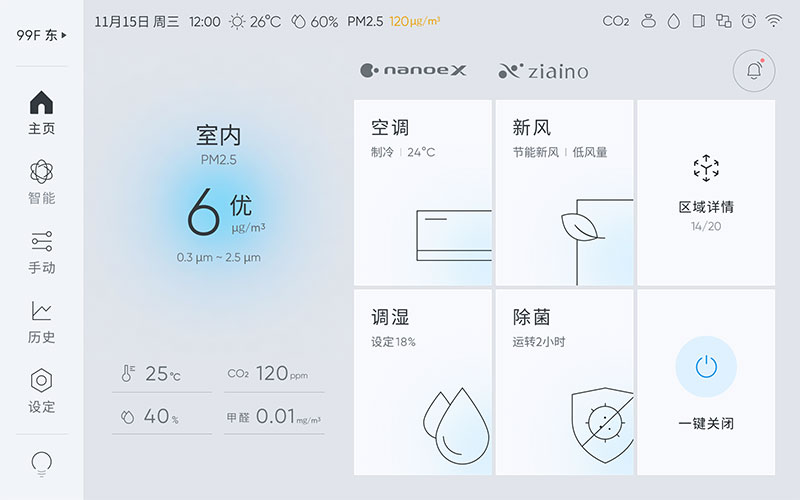Open 手动 manual control tab
This screenshot has width=800, height=500.
coord(42,252)
